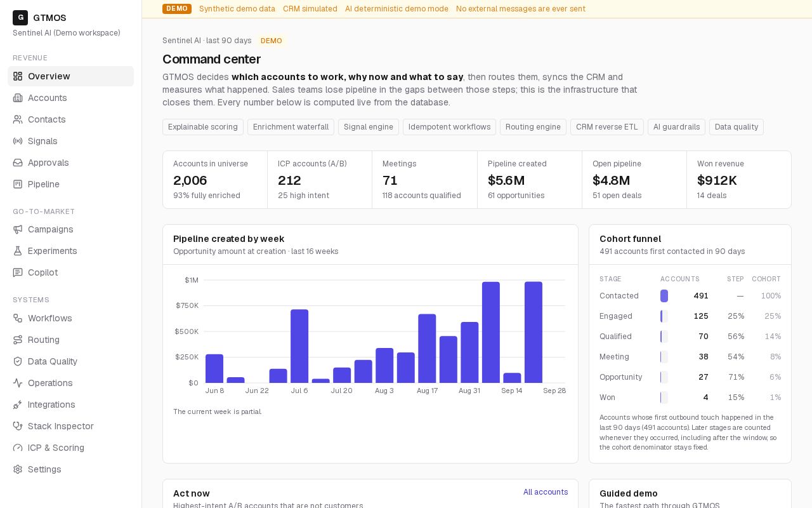This screenshot has width=812, height=508.
Task: Click the orange DEMO badge in top banner
Action: (x=177, y=9)
